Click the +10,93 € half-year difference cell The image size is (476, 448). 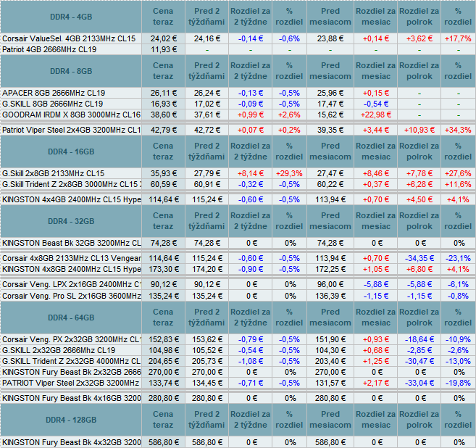[419, 130]
